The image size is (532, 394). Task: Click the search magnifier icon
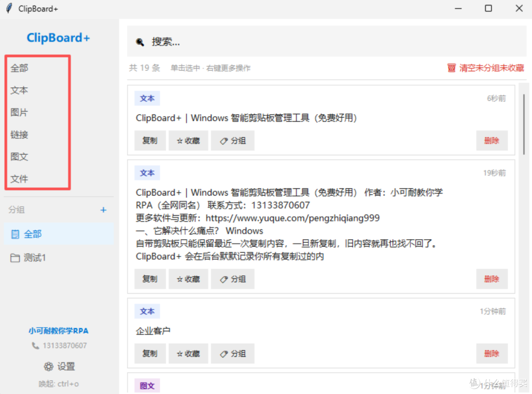140,42
